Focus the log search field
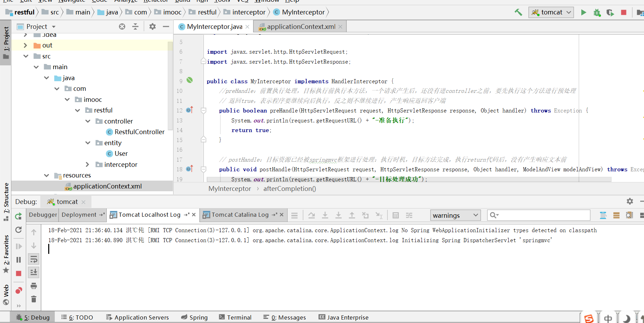This screenshot has width=644, height=323. pos(539,215)
